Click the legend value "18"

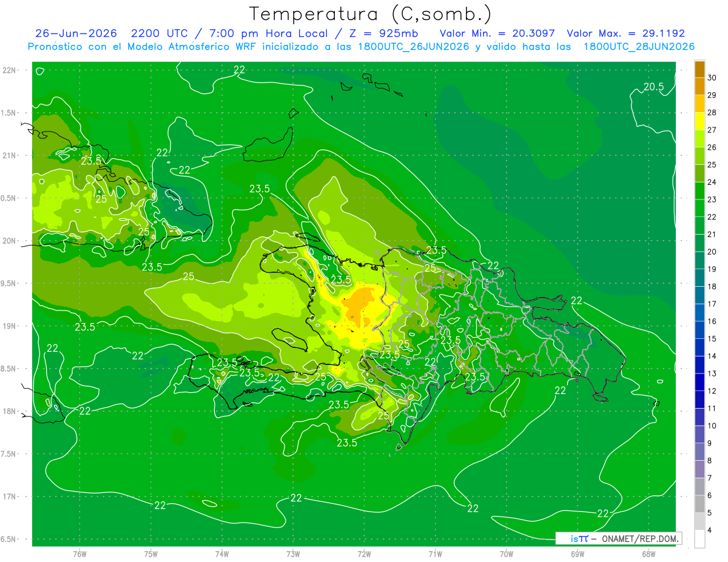[x=712, y=287]
